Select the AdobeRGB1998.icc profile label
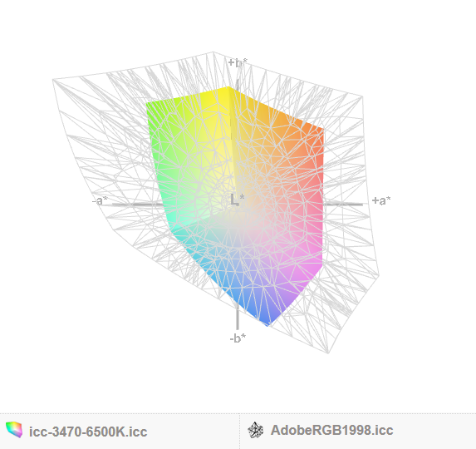The width and height of the screenshot is (476, 449). 331,430
